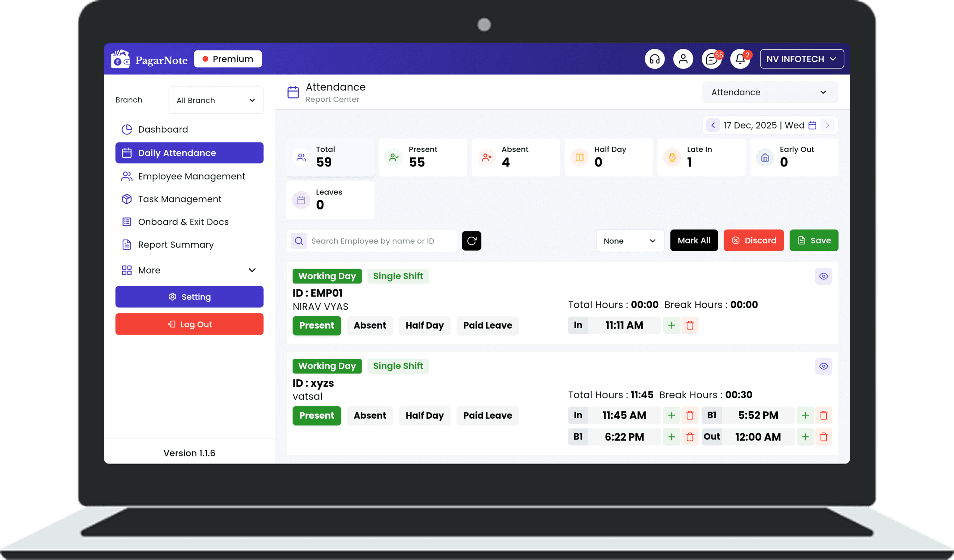954x560 pixels.
Task: Add entry after Out 12:00 AM
Action: pos(805,437)
